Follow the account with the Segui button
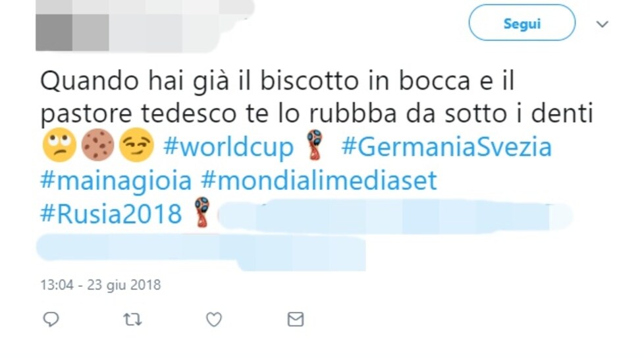This screenshot has height=358, width=644. (x=522, y=23)
